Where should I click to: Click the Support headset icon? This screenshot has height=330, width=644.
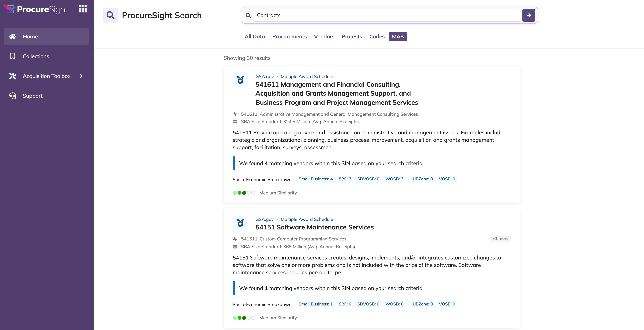pos(13,96)
